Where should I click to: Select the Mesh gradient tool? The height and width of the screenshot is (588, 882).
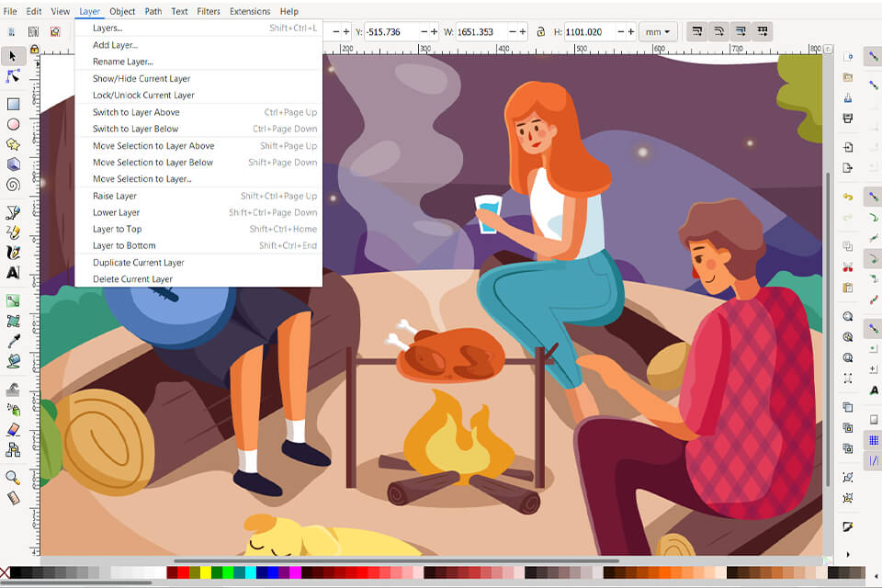pyautogui.click(x=13, y=321)
